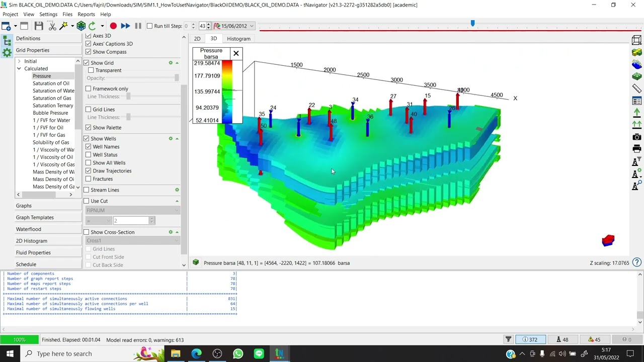
Task: Click the blue fast-forward run button
Action: pos(125,26)
